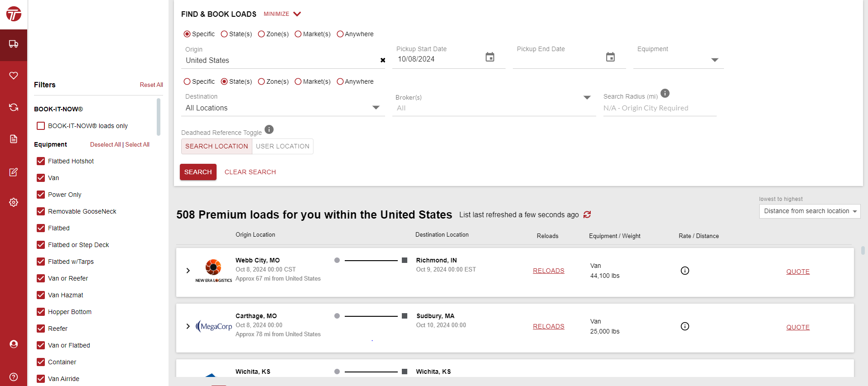Viewport: 868px width, 386px height.
Task: Open user account icon in sidebar
Action: point(14,344)
